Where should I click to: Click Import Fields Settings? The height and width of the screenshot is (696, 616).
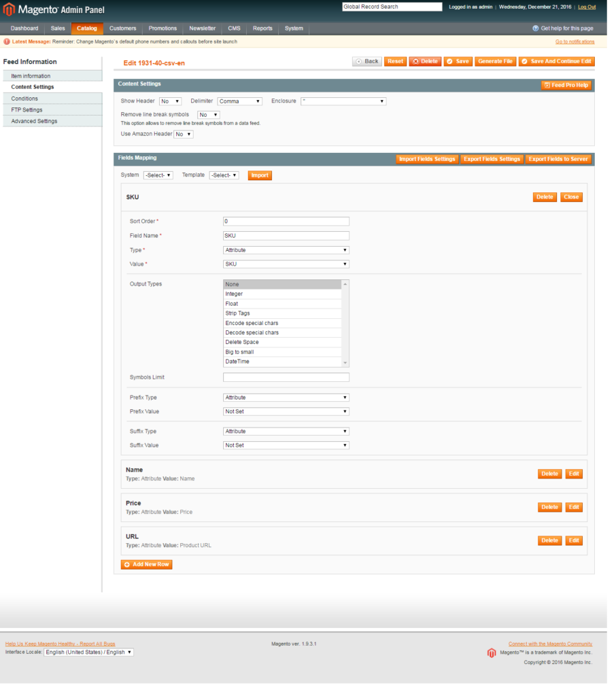(427, 159)
